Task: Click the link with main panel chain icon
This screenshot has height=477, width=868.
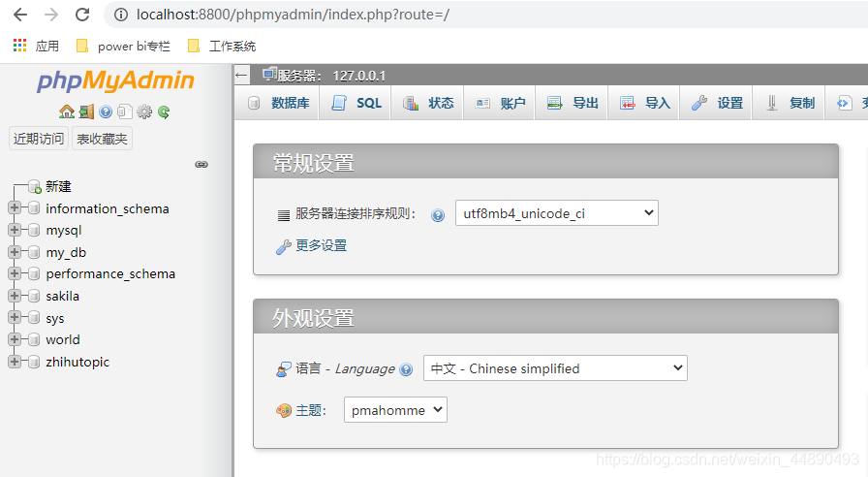Action: (201, 165)
